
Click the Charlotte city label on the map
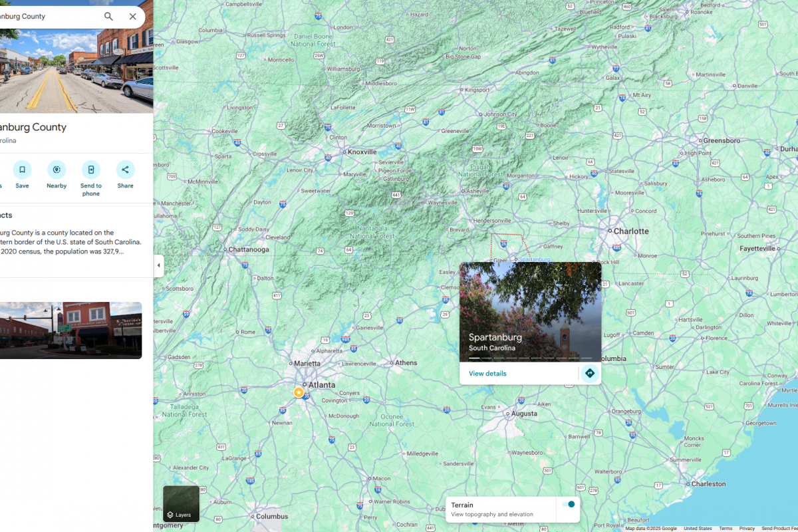click(630, 231)
